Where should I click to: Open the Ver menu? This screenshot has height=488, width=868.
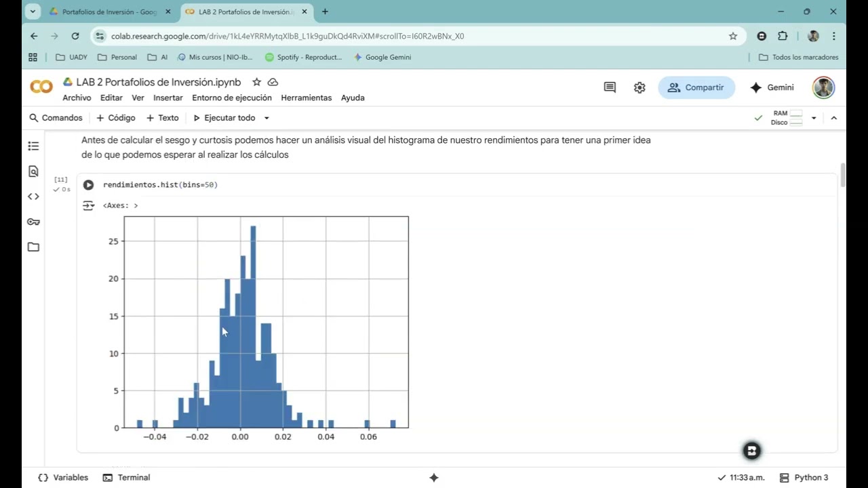click(x=138, y=98)
